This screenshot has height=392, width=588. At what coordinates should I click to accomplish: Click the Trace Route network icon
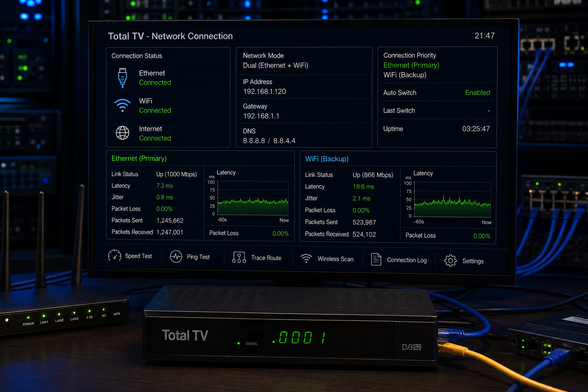[239, 257]
